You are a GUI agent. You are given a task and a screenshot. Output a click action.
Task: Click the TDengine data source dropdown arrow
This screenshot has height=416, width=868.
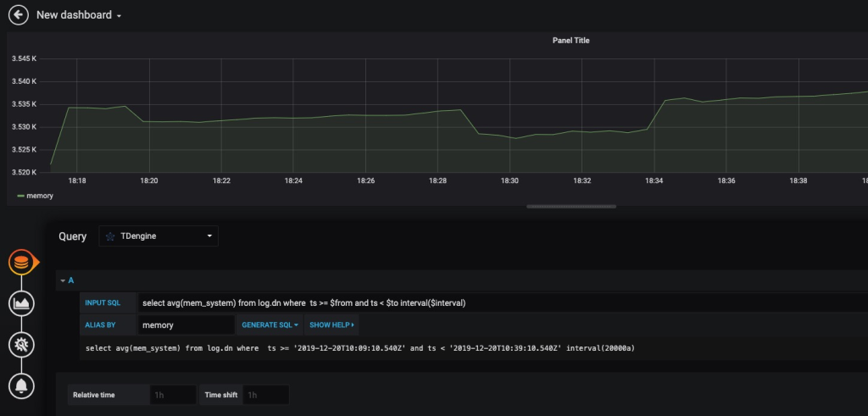pos(209,236)
